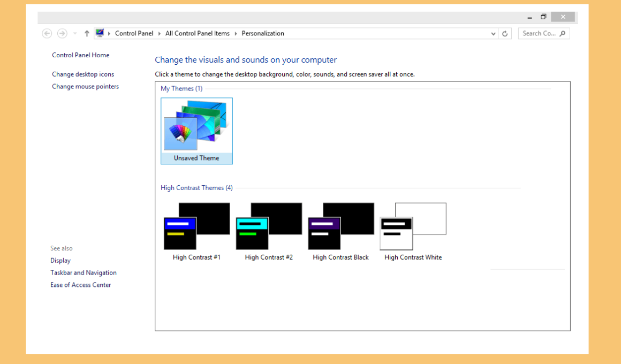Screen dimensions: 621x364
Task: Open Change desktop icons link
Action: [83, 74]
